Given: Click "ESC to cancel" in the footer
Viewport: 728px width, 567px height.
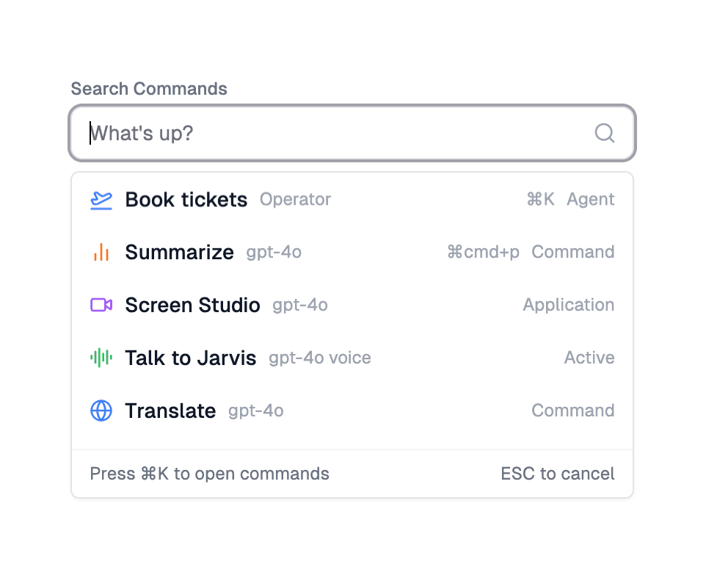Looking at the screenshot, I should 558,474.
